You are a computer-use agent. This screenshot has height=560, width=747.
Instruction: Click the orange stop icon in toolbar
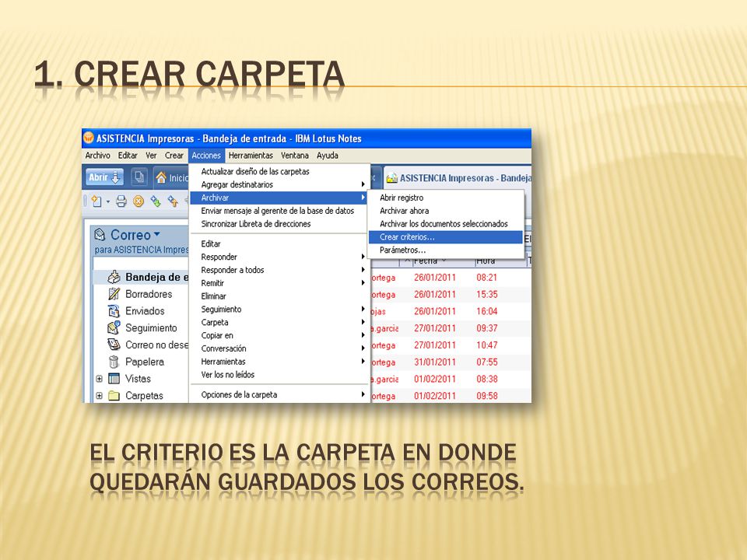point(139,201)
